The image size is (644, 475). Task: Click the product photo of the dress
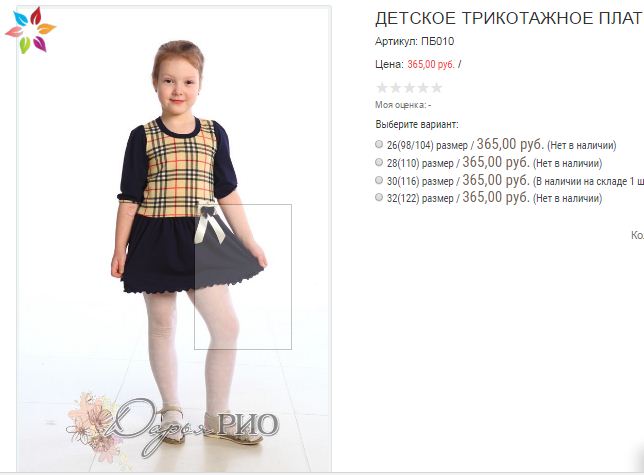174,239
